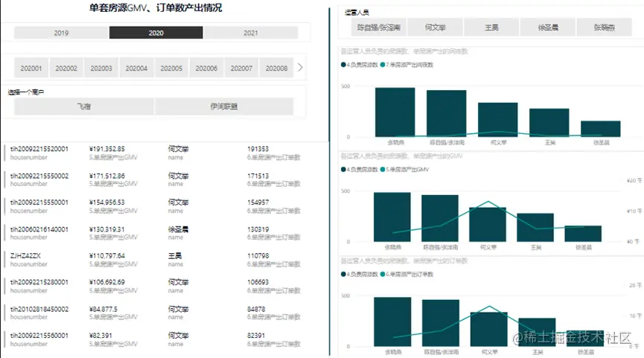Filter operator 徐圣晨 in the top slicer
This screenshot has width=644, height=358.
tap(548, 28)
